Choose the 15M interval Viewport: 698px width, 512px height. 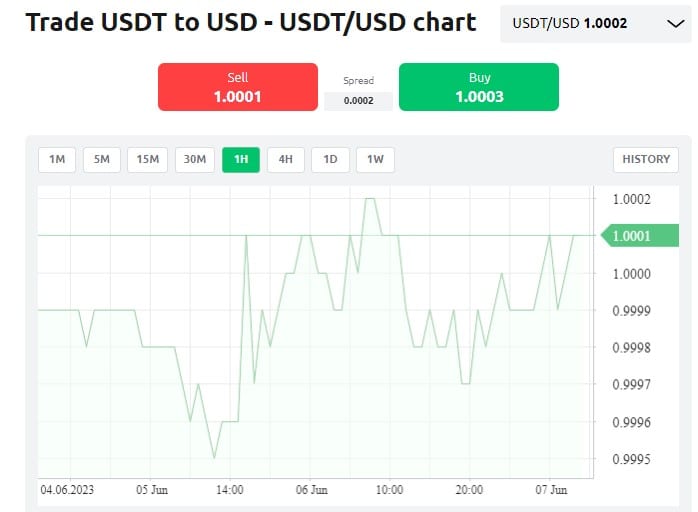pyautogui.click(x=148, y=159)
